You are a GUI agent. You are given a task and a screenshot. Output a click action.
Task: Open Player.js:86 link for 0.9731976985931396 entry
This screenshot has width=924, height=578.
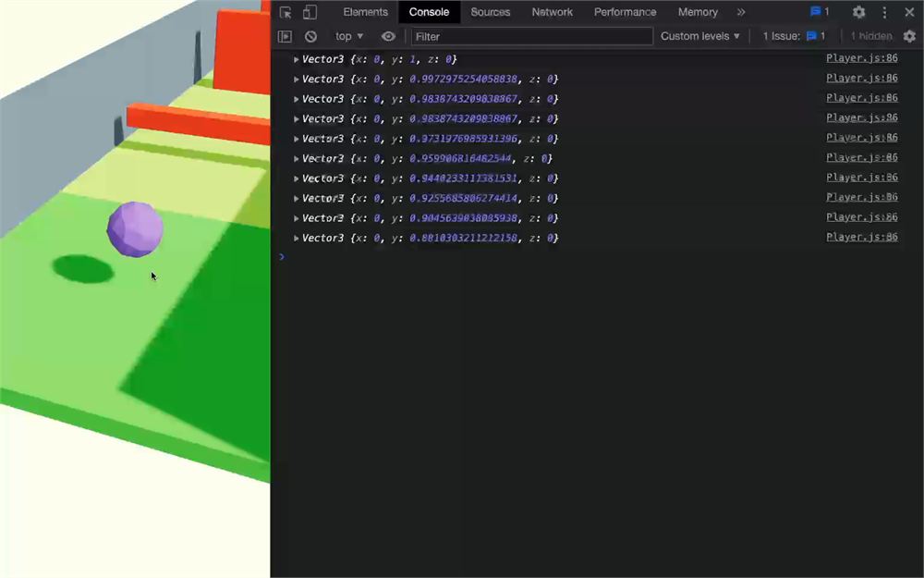pos(861,138)
